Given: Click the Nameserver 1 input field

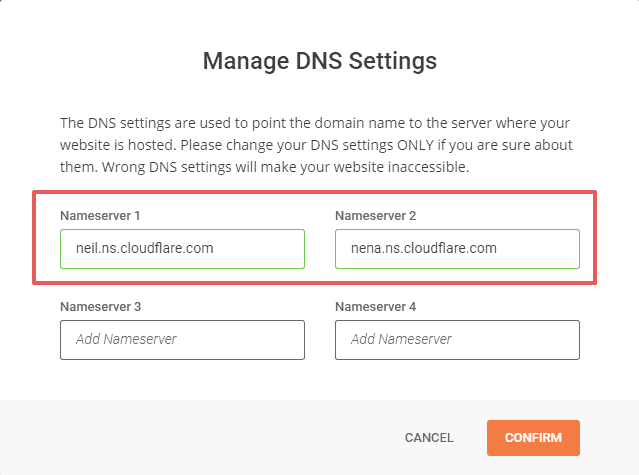Looking at the screenshot, I should pyautogui.click(x=182, y=249).
